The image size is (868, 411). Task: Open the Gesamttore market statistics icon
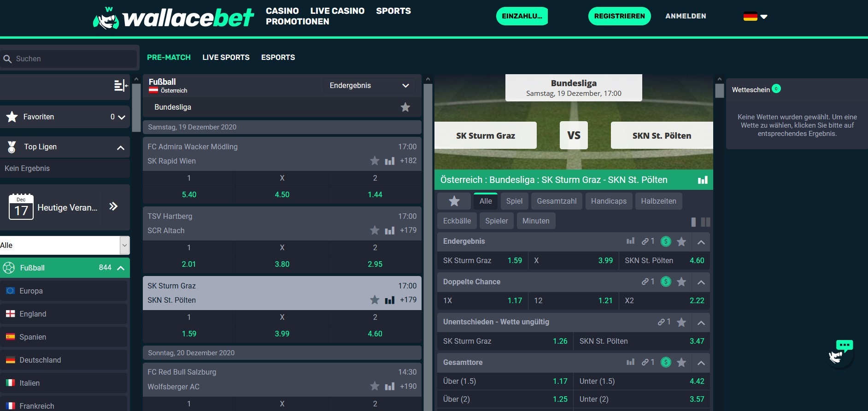tap(630, 362)
